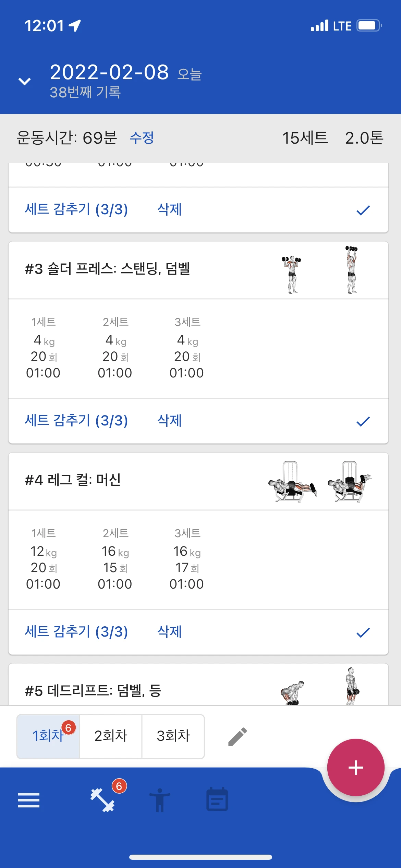
Task: Click 삭제 for 레그 컬: 머신
Action: [x=169, y=631]
